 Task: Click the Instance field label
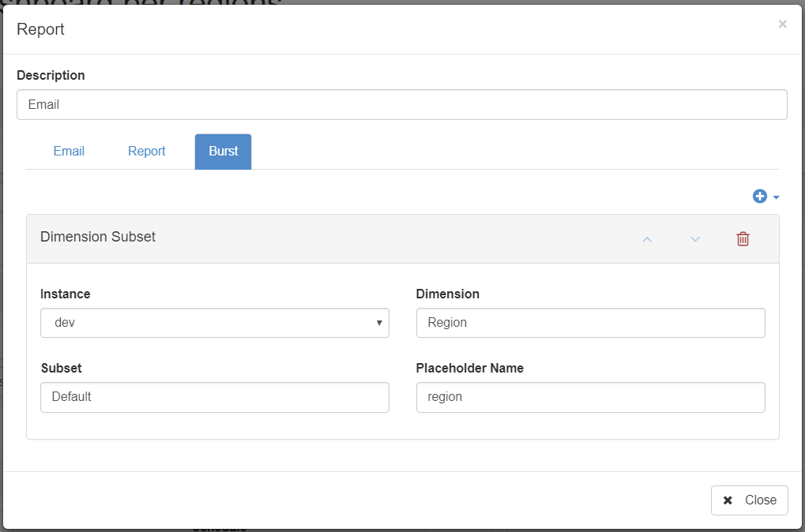tap(66, 294)
